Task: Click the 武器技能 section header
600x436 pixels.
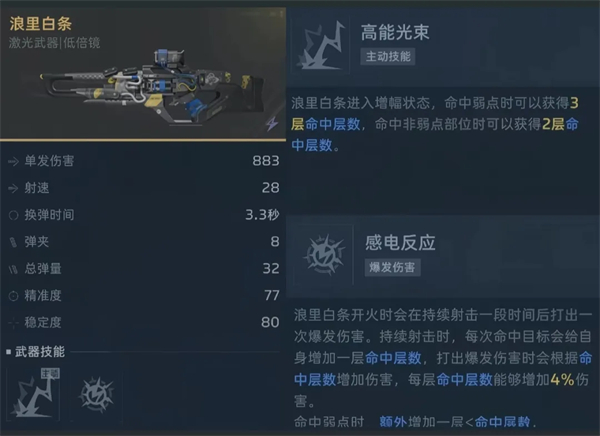Action: [x=40, y=351]
